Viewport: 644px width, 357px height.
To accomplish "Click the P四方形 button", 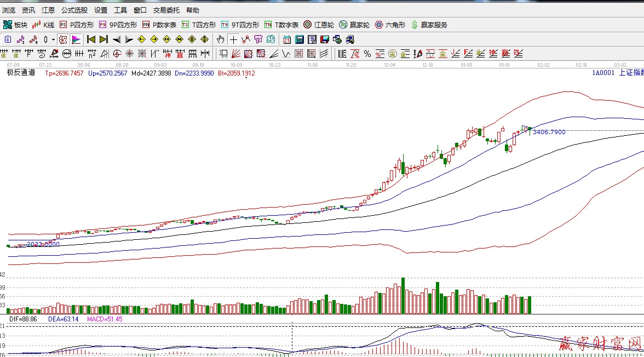I will pos(77,25).
